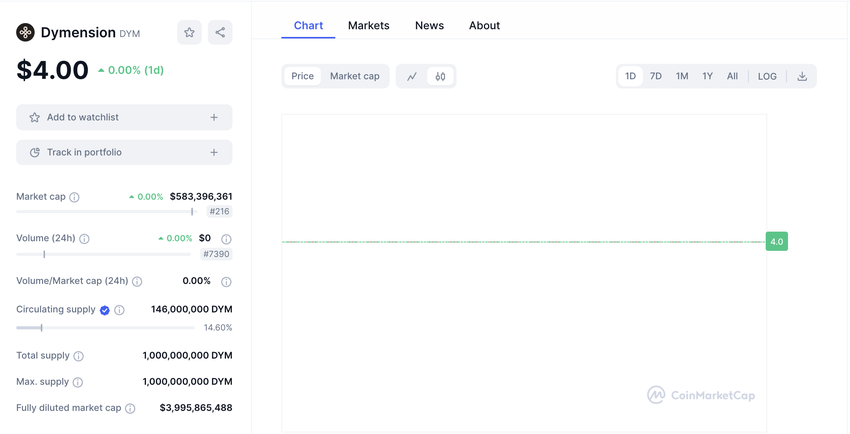The width and height of the screenshot is (850, 434).
Task: Click the Volume rank bar
Action: click(104, 254)
